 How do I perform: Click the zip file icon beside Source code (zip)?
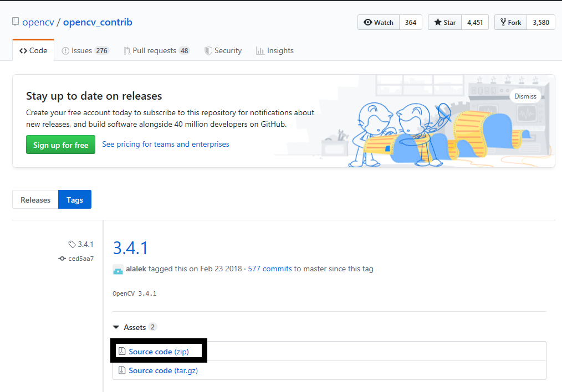pyautogui.click(x=122, y=351)
